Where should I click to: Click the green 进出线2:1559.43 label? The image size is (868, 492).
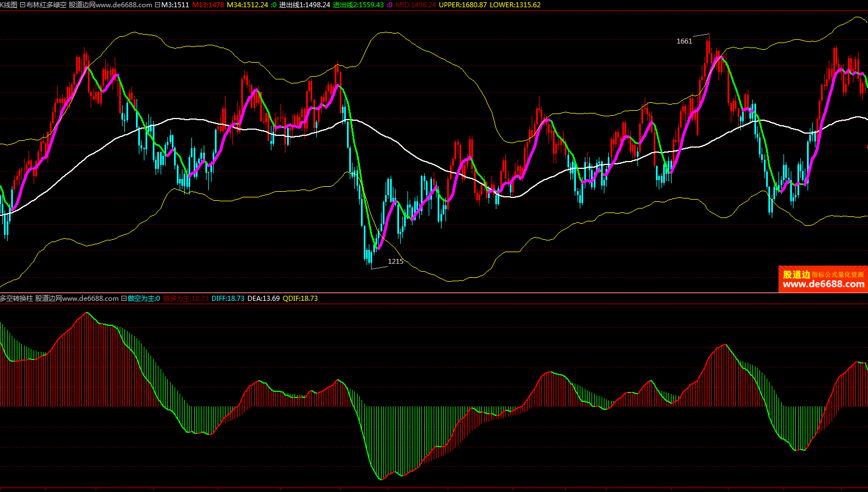pos(358,5)
